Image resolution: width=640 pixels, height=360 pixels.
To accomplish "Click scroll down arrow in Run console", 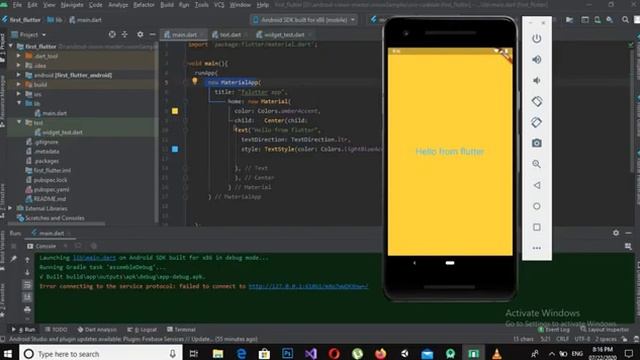I will tap(27, 272).
